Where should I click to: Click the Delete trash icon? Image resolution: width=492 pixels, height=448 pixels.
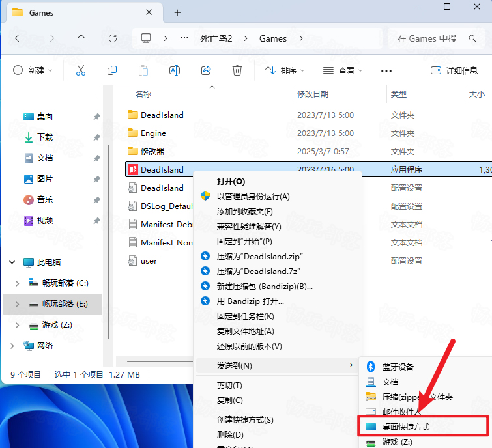coord(237,70)
